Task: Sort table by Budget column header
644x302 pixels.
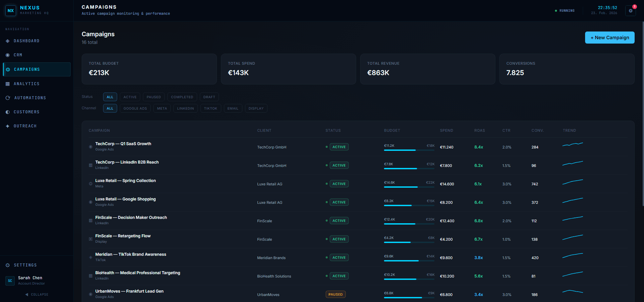Action: tap(392, 130)
